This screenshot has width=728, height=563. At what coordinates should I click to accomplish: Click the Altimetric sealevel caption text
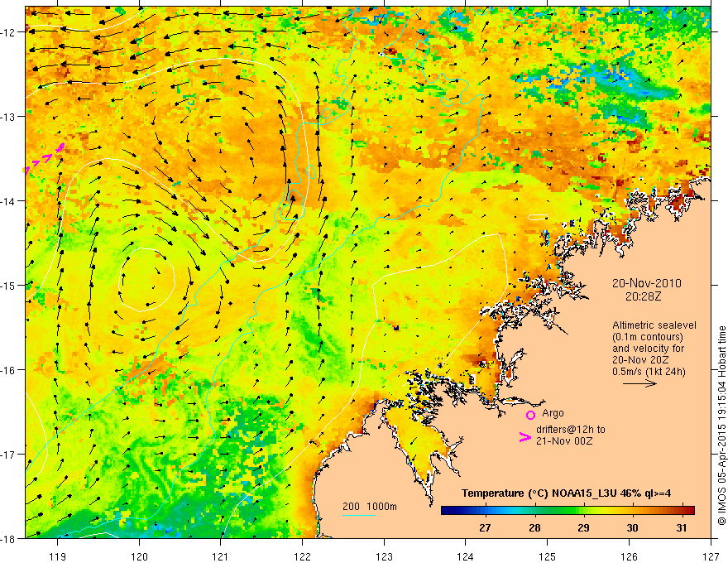click(654, 325)
